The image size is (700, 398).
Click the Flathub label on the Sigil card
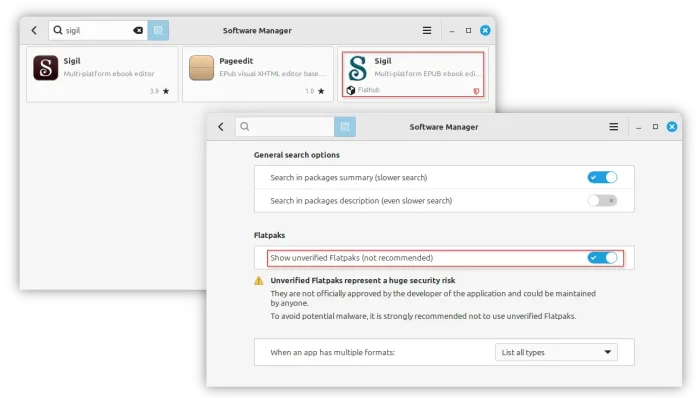pyautogui.click(x=368, y=90)
